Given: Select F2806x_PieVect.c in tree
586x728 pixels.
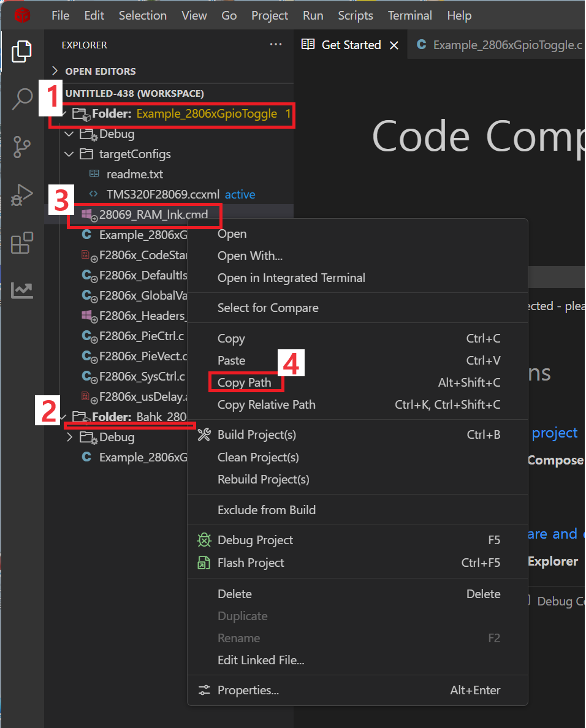Looking at the screenshot, I should pos(143,356).
